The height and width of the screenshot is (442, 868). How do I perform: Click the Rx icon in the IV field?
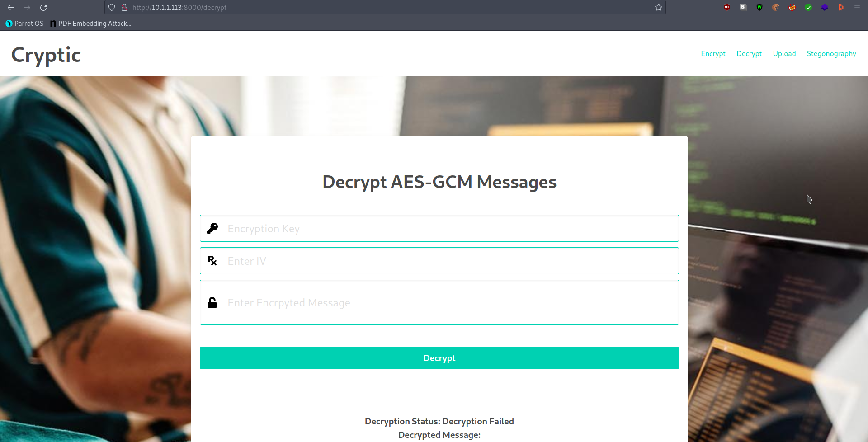tap(212, 261)
